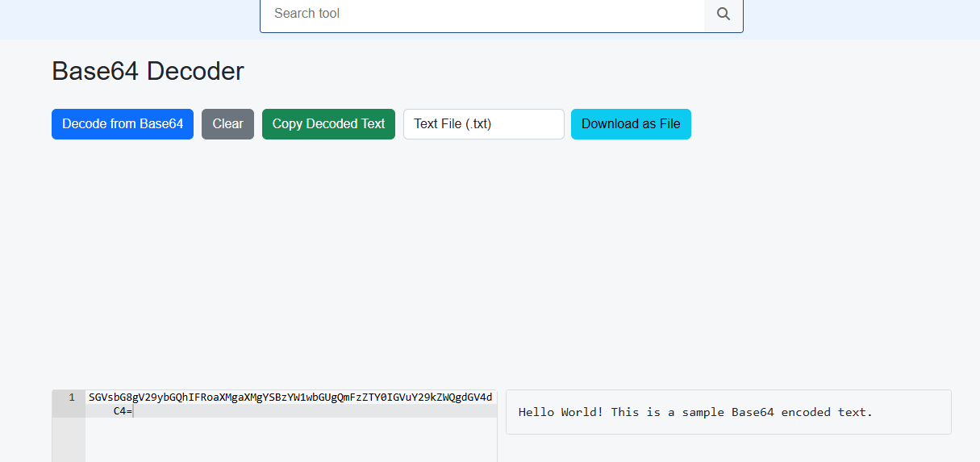
Task: Click the Base64 Decoder page heading
Action: coord(148,71)
